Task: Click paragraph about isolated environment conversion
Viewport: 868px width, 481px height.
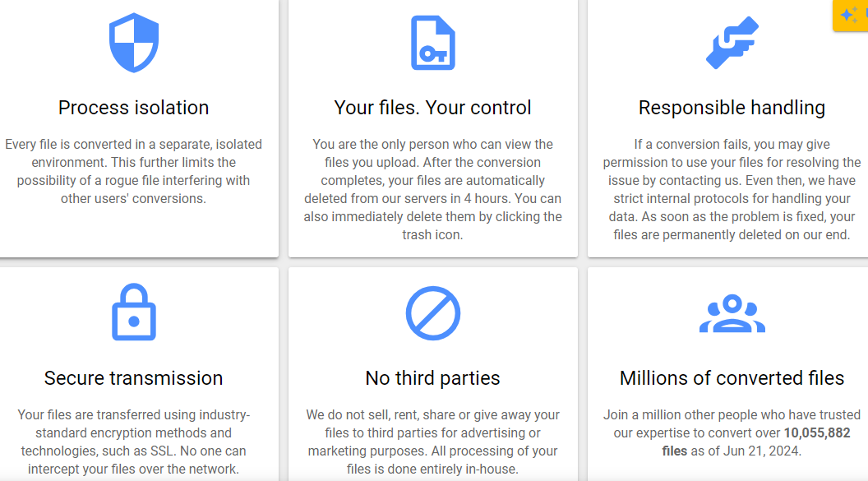Action: (133, 171)
